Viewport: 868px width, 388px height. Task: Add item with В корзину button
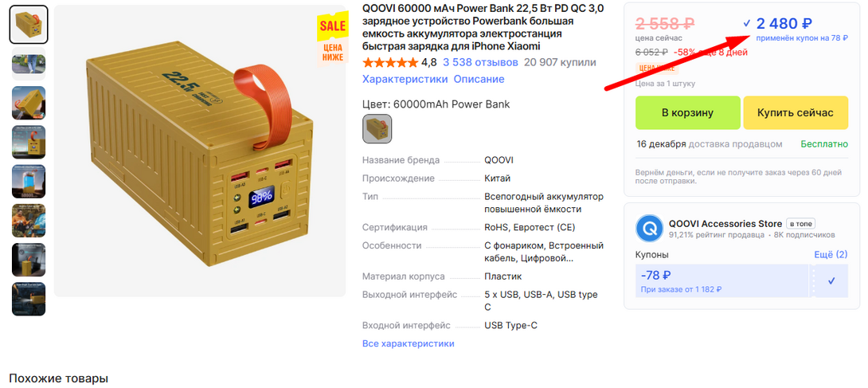click(687, 113)
